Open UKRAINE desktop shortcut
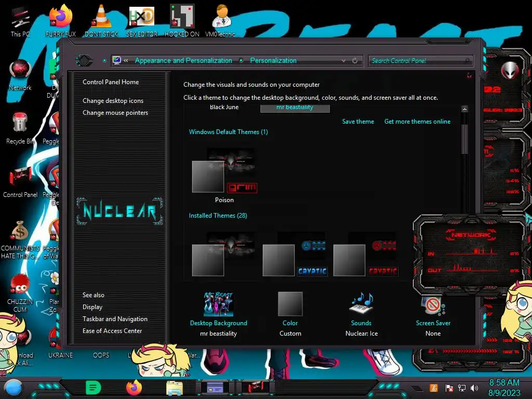 (x=60, y=355)
